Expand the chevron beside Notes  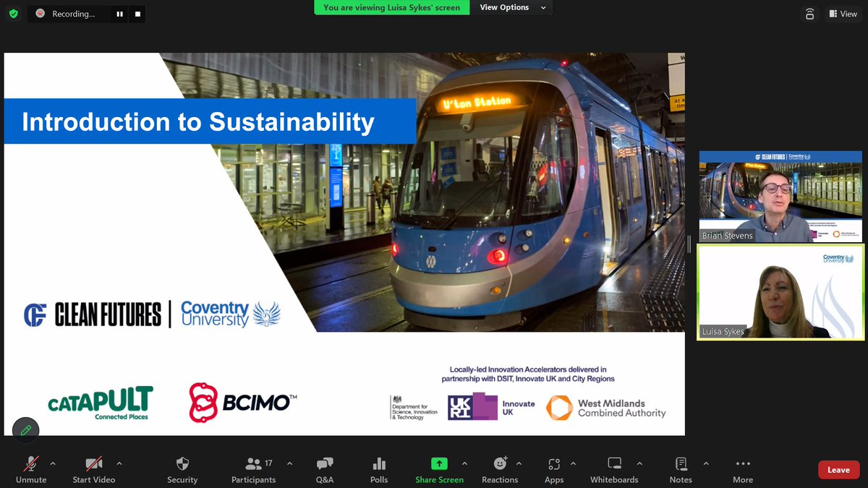point(706,463)
